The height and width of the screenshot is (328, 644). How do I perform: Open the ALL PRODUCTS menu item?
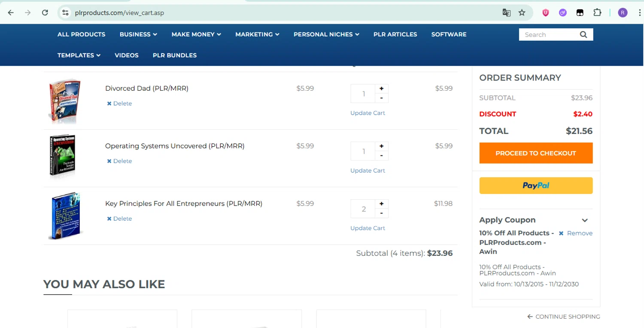pos(81,34)
